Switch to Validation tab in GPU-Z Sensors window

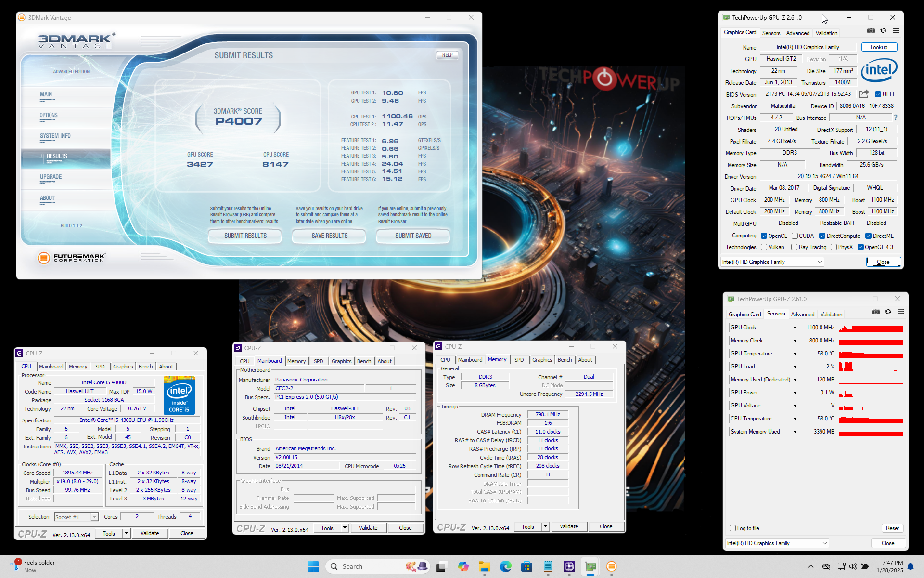(x=831, y=315)
